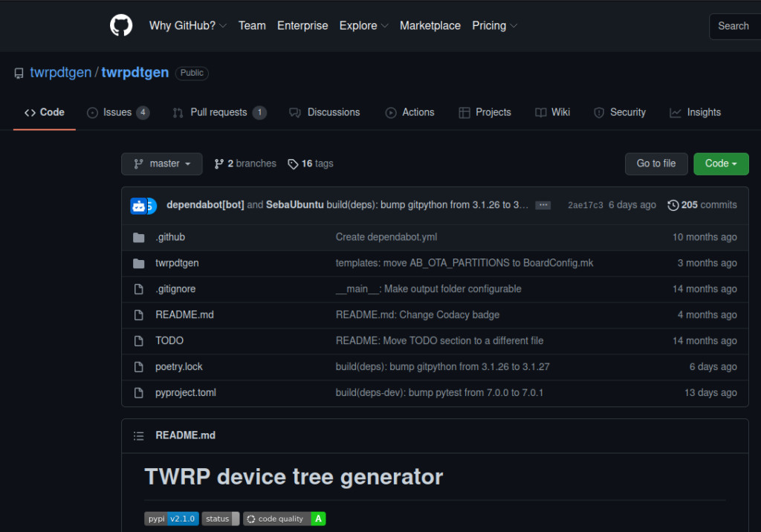Click the commit history clock icon
Image resolution: width=761 pixels, height=532 pixels.
(673, 205)
